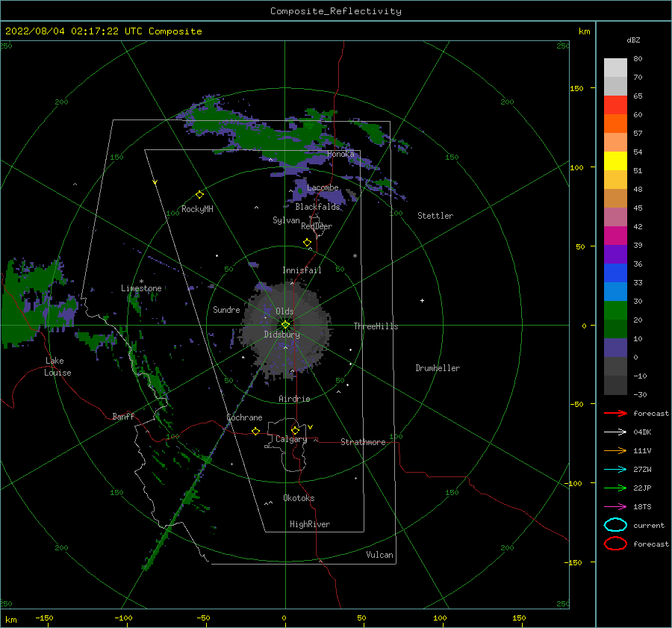Select the slate-purple 0-10 dBZ band

click(615, 348)
